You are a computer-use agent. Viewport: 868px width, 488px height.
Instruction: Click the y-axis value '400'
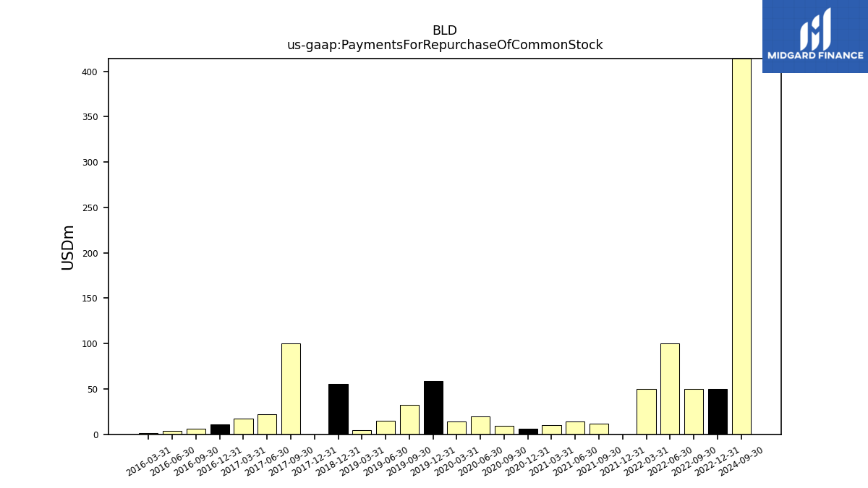coord(90,72)
